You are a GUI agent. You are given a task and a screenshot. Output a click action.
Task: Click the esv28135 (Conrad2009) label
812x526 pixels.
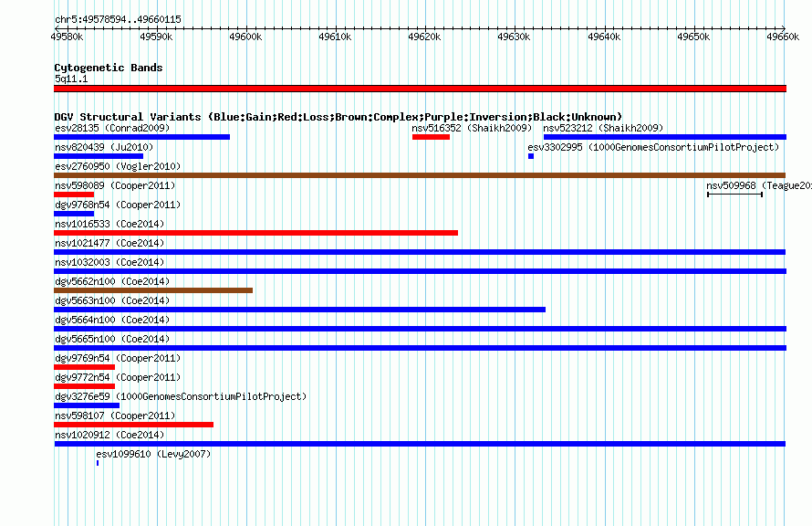[112, 128]
